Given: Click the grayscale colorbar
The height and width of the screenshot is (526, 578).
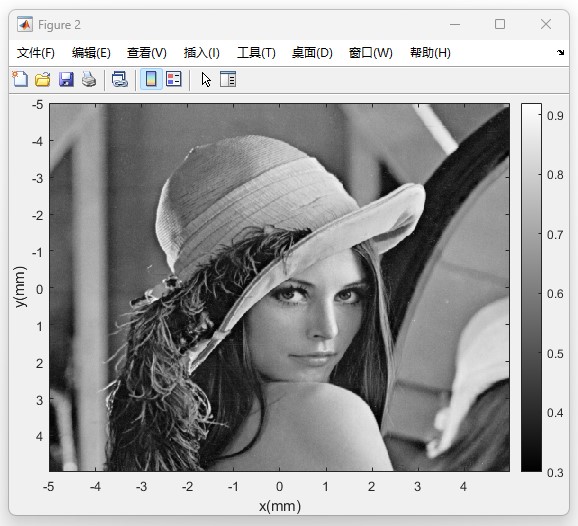Looking at the screenshot, I should coord(531,288).
